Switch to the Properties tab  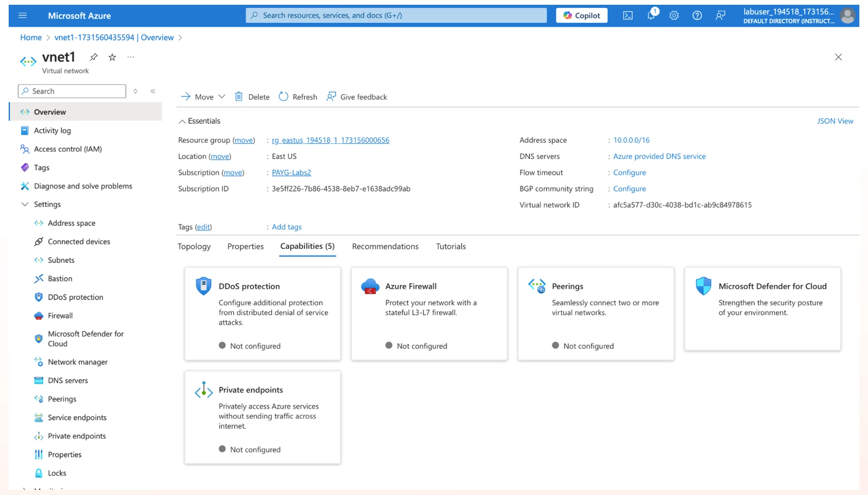(x=245, y=246)
